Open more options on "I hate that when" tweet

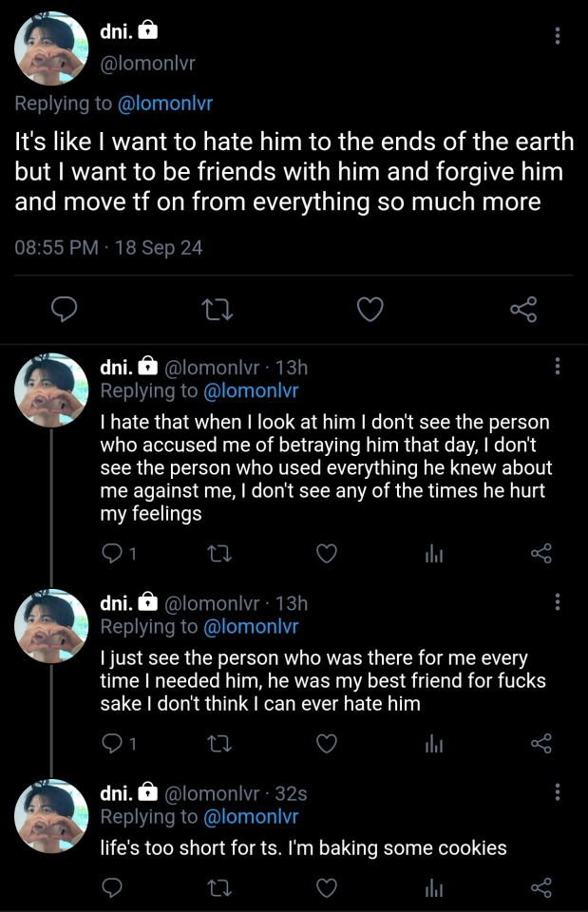pos(557,366)
